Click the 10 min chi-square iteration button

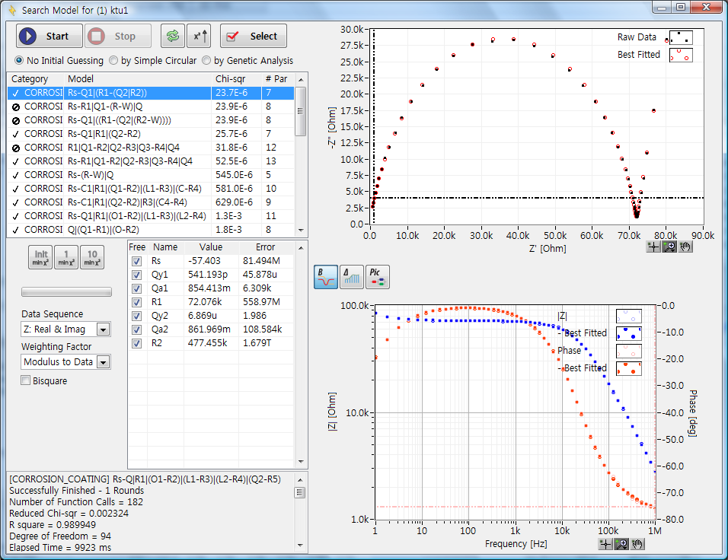(x=92, y=257)
